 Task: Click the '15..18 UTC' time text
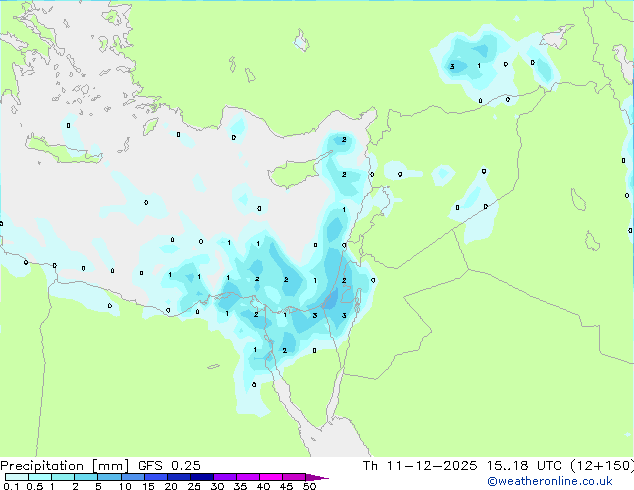(x=524, y=466)
